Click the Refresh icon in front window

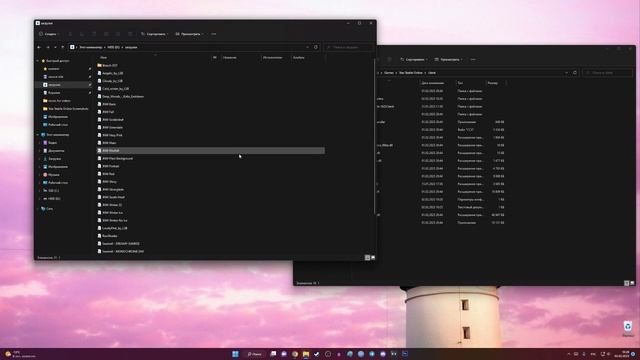coord(316,47)
